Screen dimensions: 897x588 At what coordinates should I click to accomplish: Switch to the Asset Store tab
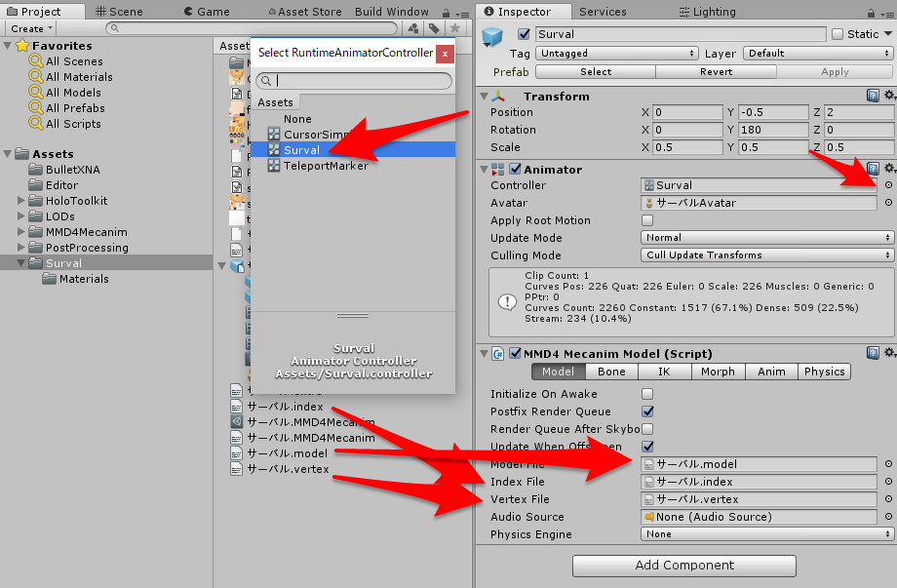click(305, 12)
